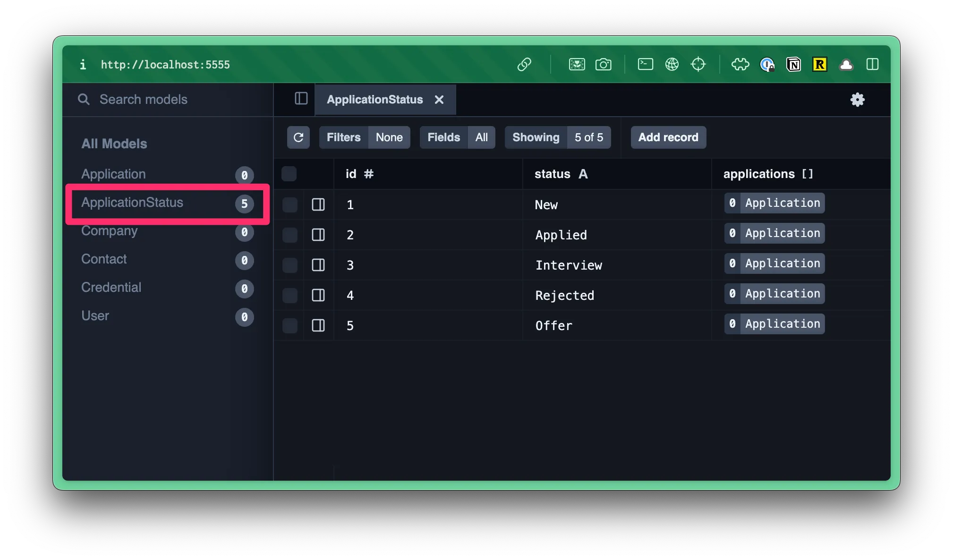Image resolution: width=953 pixels, height=560 pixels.
Task: Select the Company model in sidebar
Action: tap(110, 231)
